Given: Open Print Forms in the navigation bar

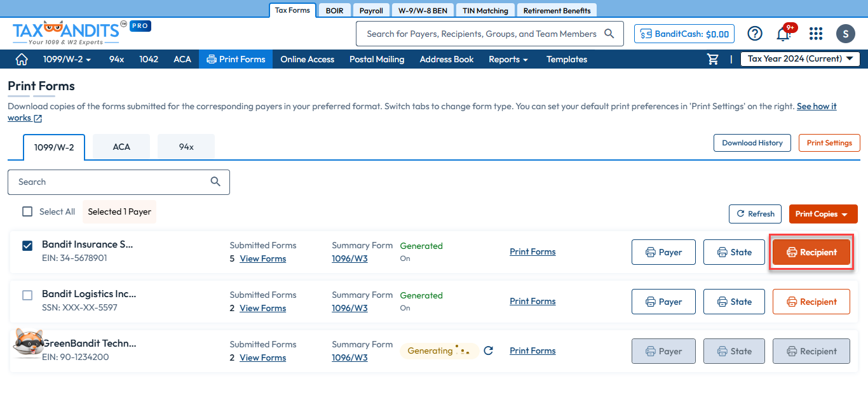Looking at the screenshot, I should (x=236, y=59).
